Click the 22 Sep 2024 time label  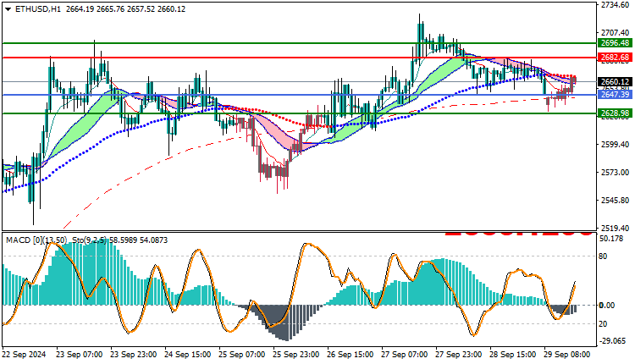(x=24, y=355)
